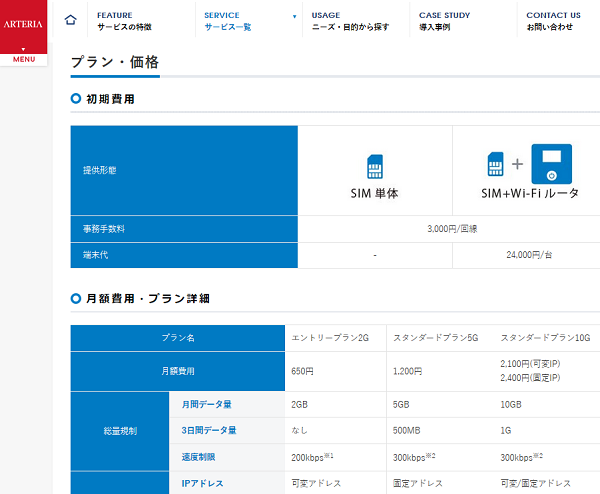The width and height of the screenshot is (600, 494).
Task: Click the 2,100円(可変IP) price text
Action: click(x=530, y=364)
